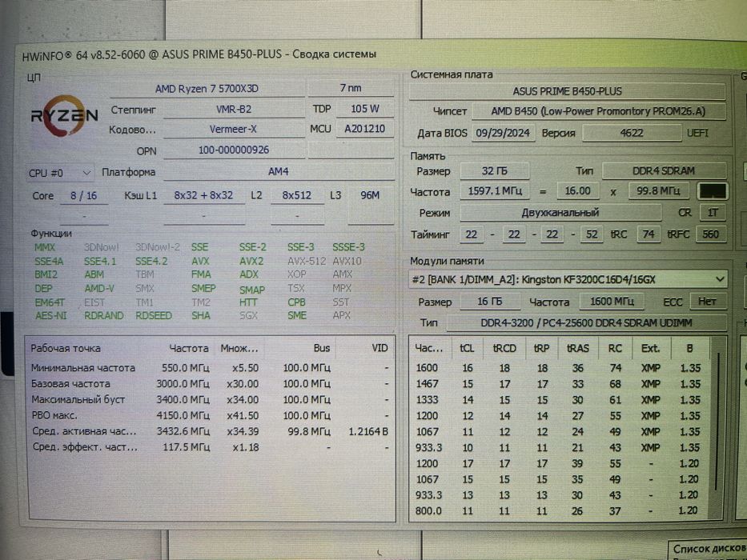
Task: Click the memory frequency 1597.1 МГц
Action: click(x=495, y=191)
